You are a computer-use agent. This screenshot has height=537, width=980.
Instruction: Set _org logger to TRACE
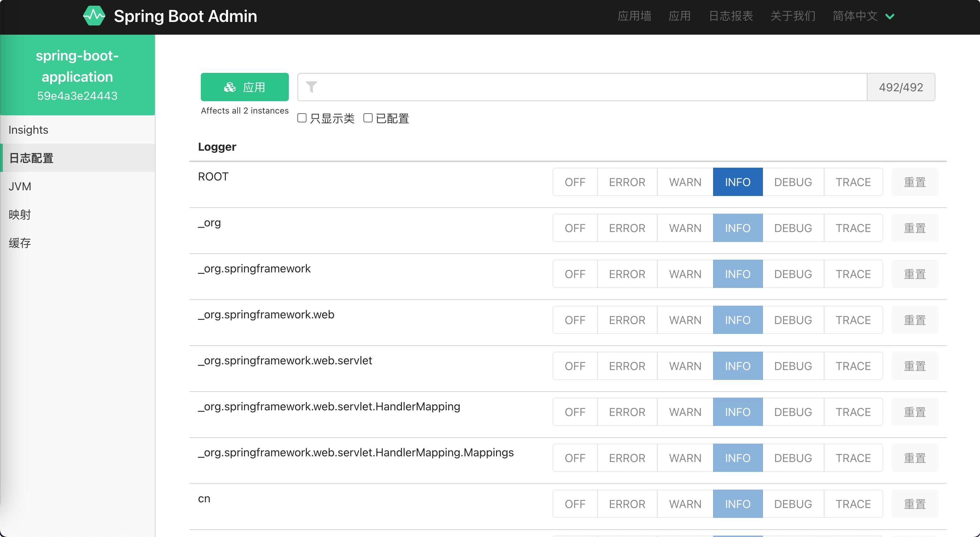(853, 228)
